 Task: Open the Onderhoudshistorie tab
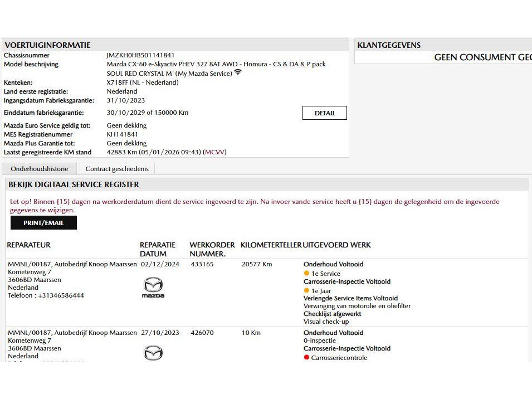(x=40, y=169)
